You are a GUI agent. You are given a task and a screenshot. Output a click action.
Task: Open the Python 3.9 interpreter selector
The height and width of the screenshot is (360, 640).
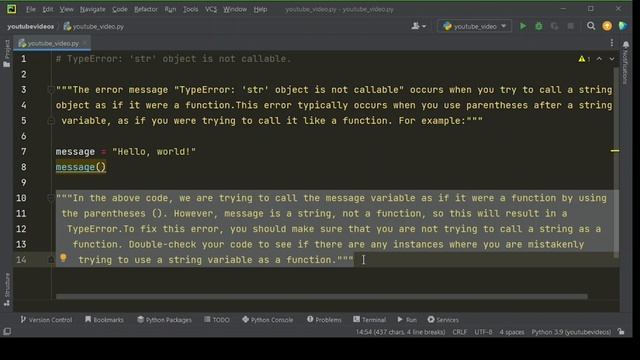click(571, 332)
